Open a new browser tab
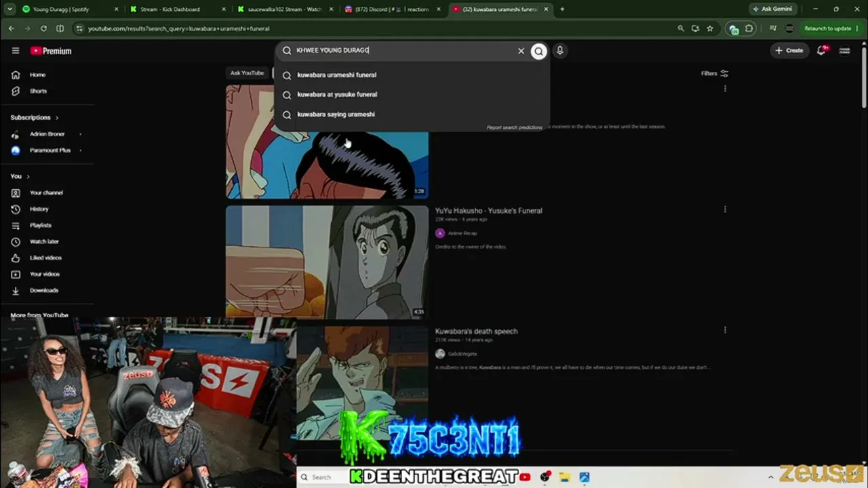The height and width of the screenshot is (488, 868). tap(562, 9)
